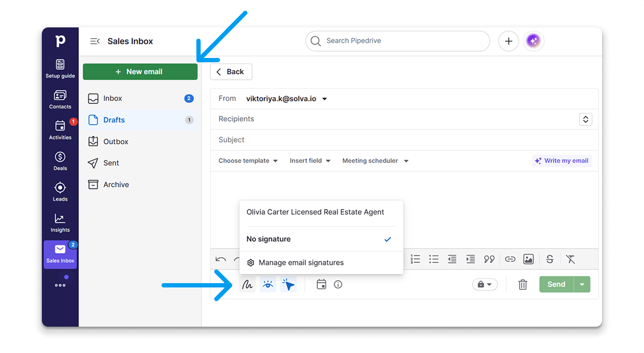Insert a hyperlink
Image resolution: width=644 pixels, height=353 pixels.
coord(510,260)
